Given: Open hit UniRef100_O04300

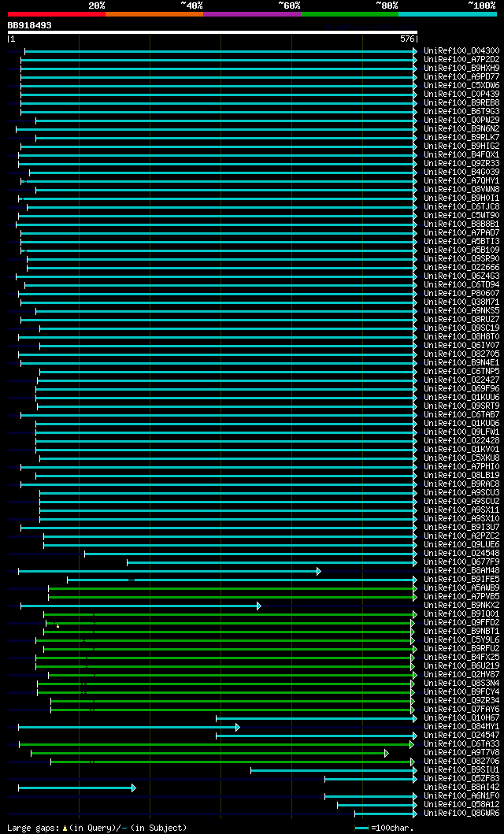Looking at the screenshot, I should [x=461, y=51].
